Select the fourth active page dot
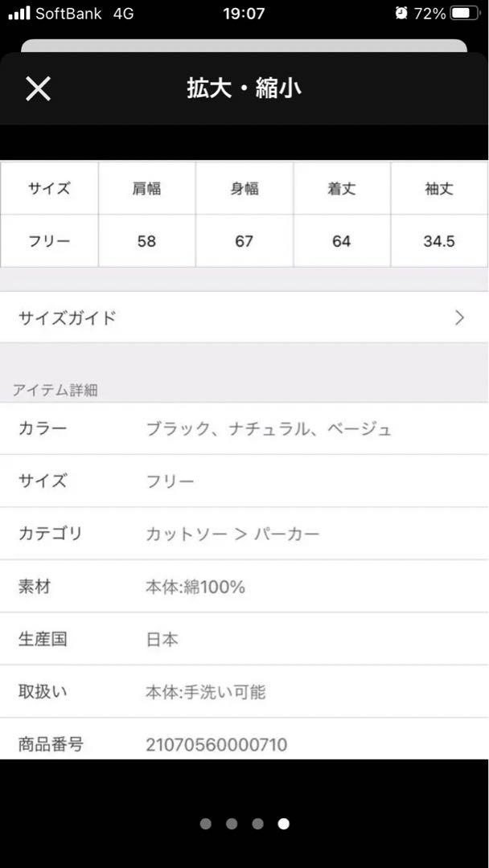This screenshot has width=489, height=868. point(284,824)
